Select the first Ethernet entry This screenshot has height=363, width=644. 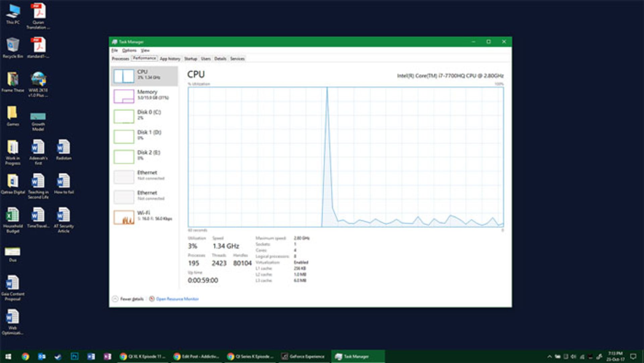click(x=144, y=177)
